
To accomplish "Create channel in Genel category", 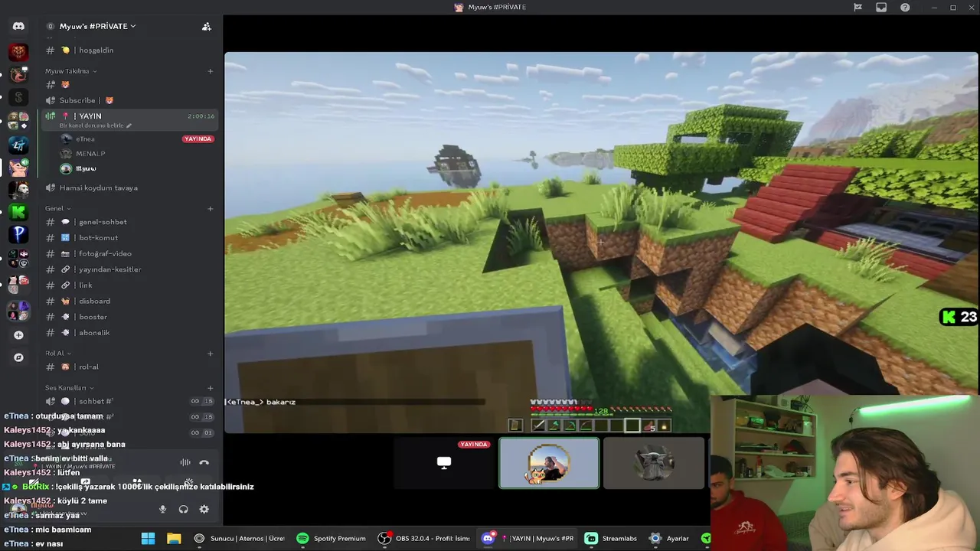I will 210,208.
